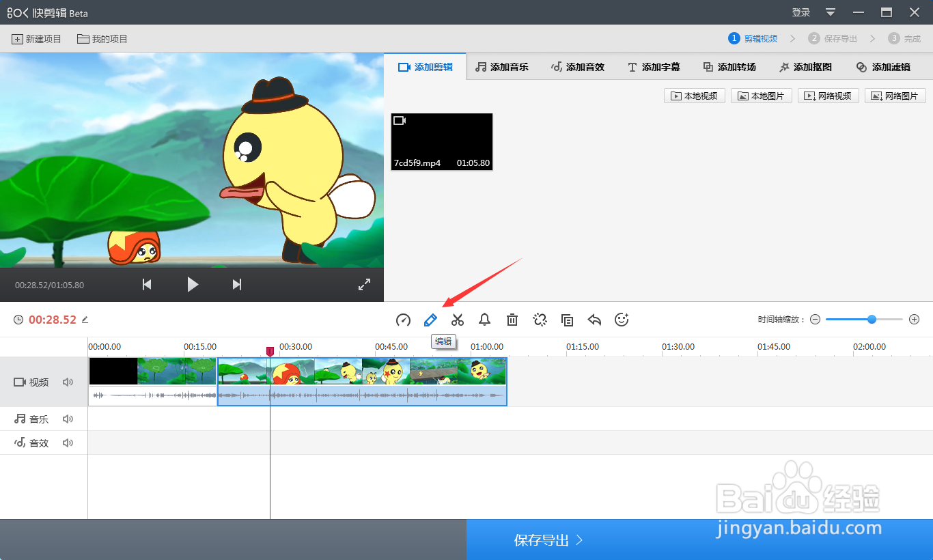The image size is (933, 560).
Task: Jump to previous frame button
Action: coord(147,285)
